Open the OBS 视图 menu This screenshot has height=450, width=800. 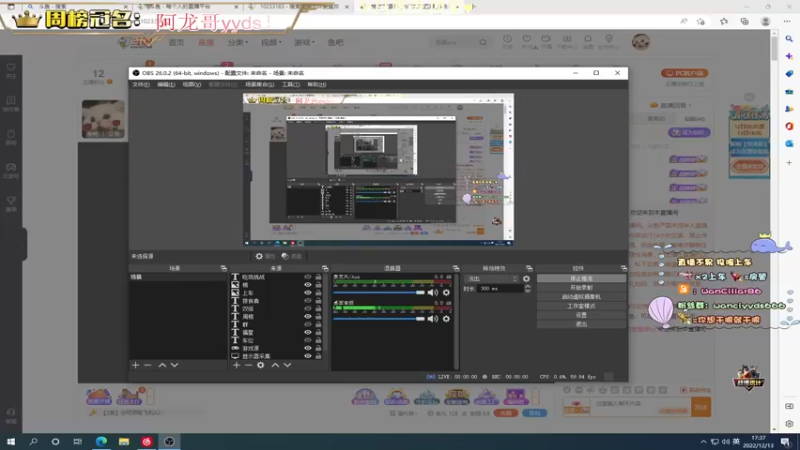coord(191,84)
